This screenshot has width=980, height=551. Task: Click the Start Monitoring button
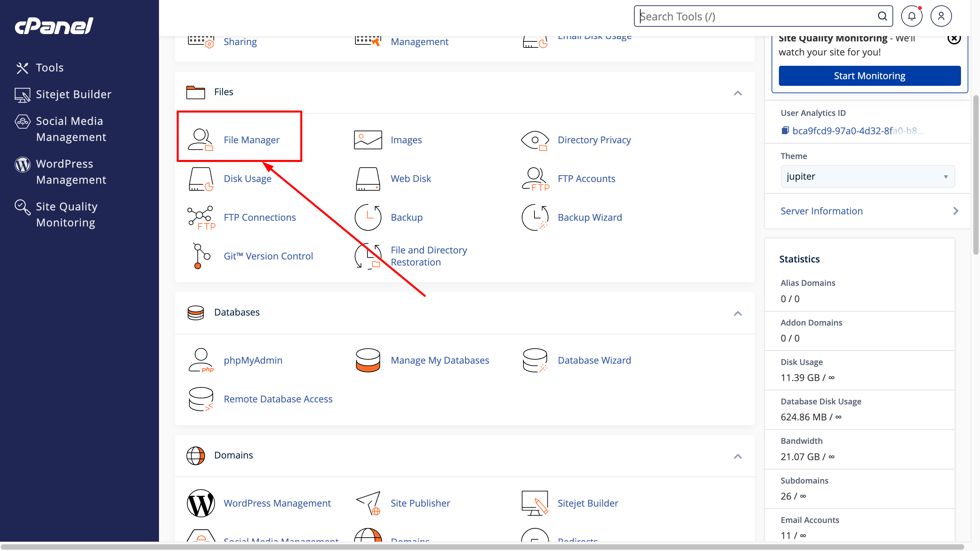[x=869, y=76]
